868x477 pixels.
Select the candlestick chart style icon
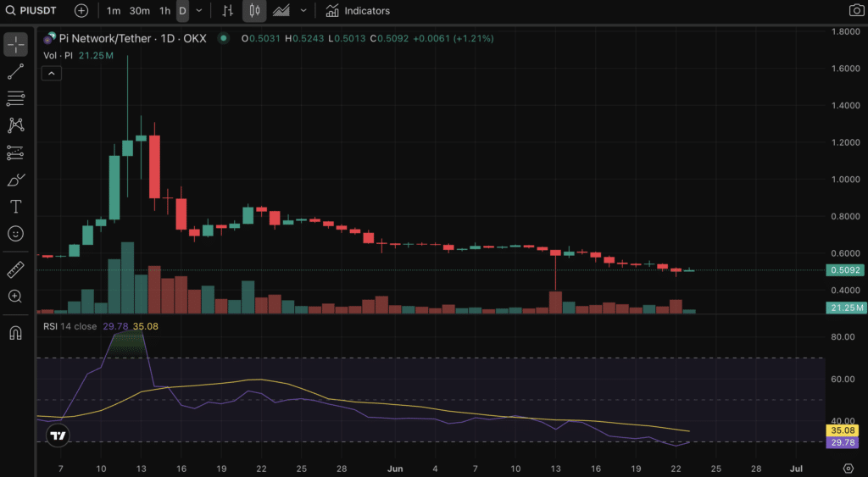point(254,10)
